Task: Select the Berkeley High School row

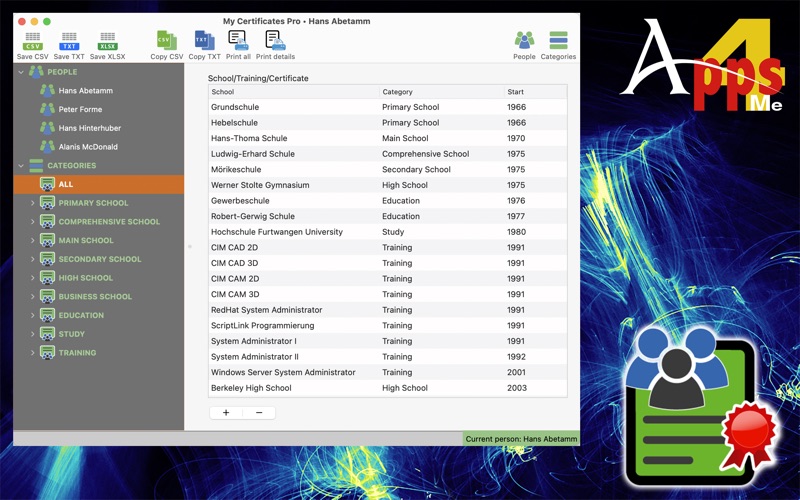Action: coord(388,388)
